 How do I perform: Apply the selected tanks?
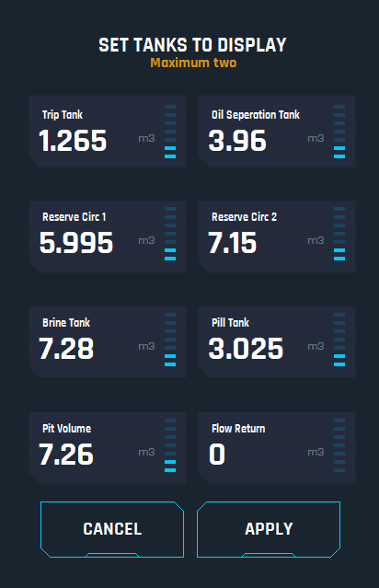click(x=269, y=529)
